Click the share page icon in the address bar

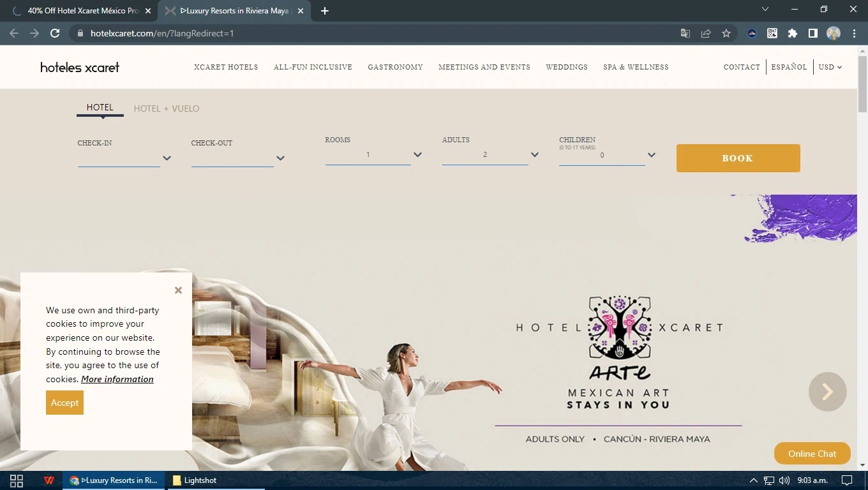click(x=706, y=33)
